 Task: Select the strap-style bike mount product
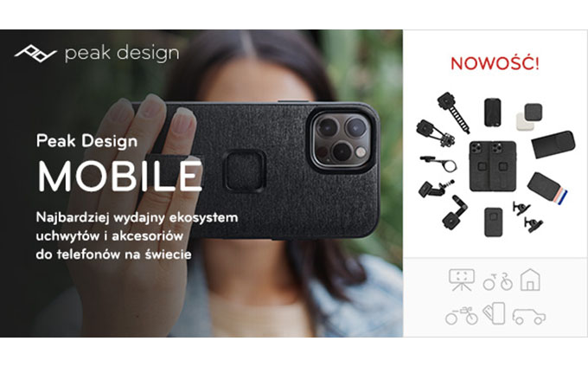click(x=453, y=113)
